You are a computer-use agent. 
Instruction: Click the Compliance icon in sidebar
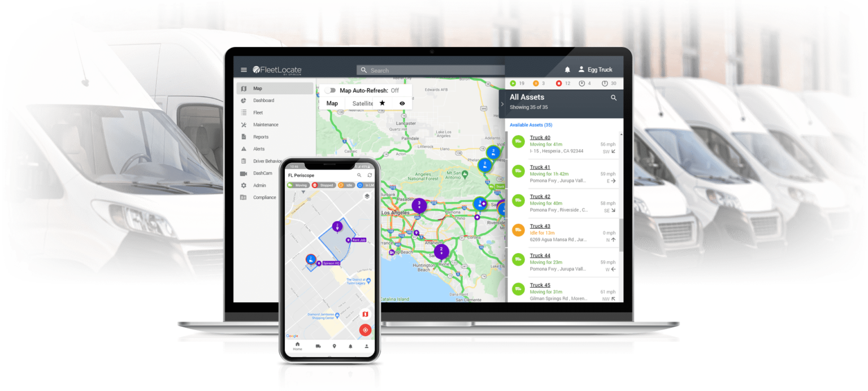point(244,197)
